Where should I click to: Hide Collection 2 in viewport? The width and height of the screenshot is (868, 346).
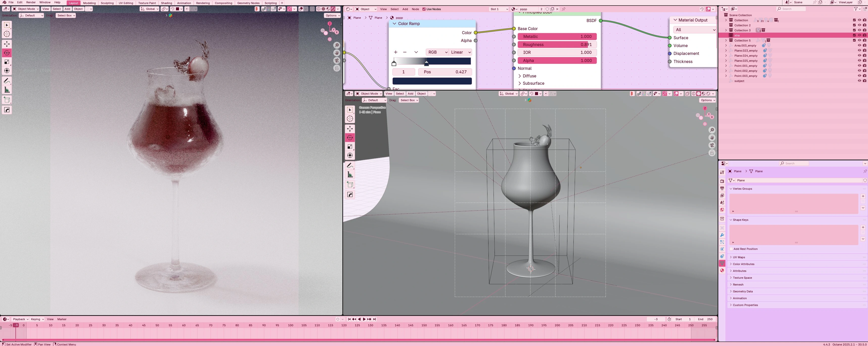(x=859, y=25)
